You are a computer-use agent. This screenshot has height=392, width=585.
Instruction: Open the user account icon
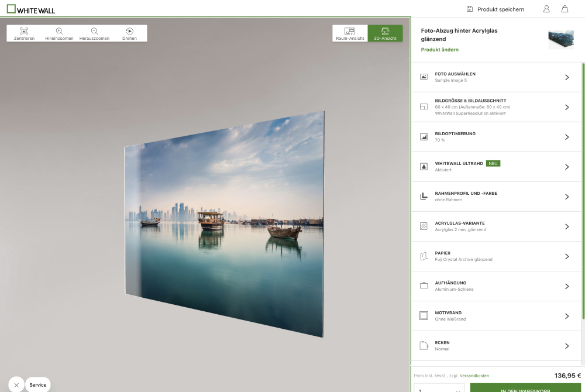coord(546,9)
